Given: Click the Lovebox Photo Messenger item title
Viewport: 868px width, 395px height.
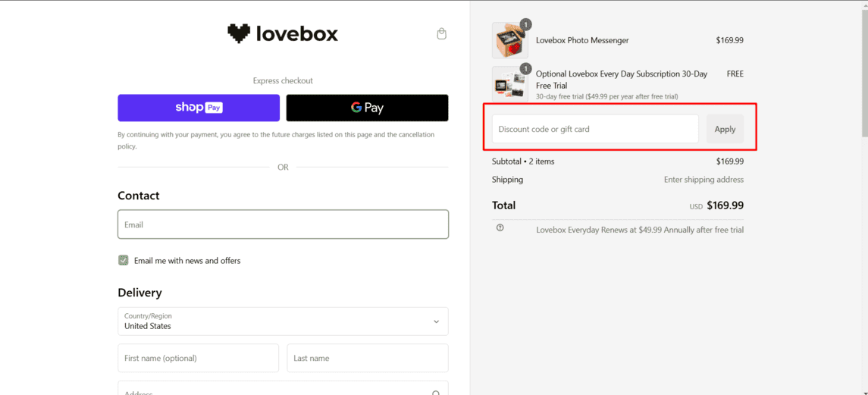Looking at the screenshot, I should pyautogui.click(x=582, y=40).
